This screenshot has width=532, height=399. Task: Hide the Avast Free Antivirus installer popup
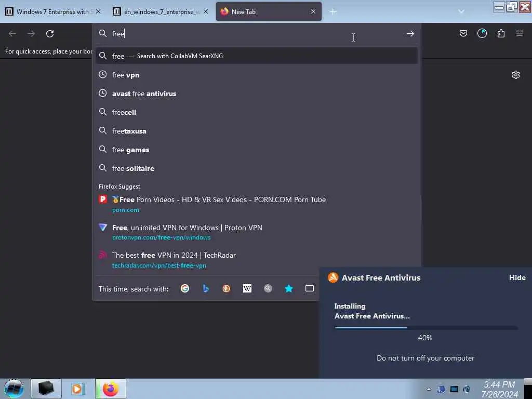(517, 277)
